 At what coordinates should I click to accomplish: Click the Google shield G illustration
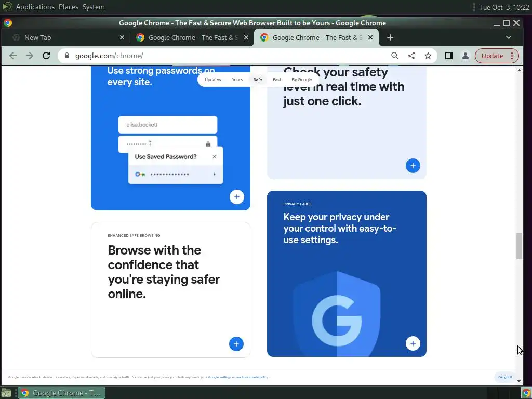337,313
